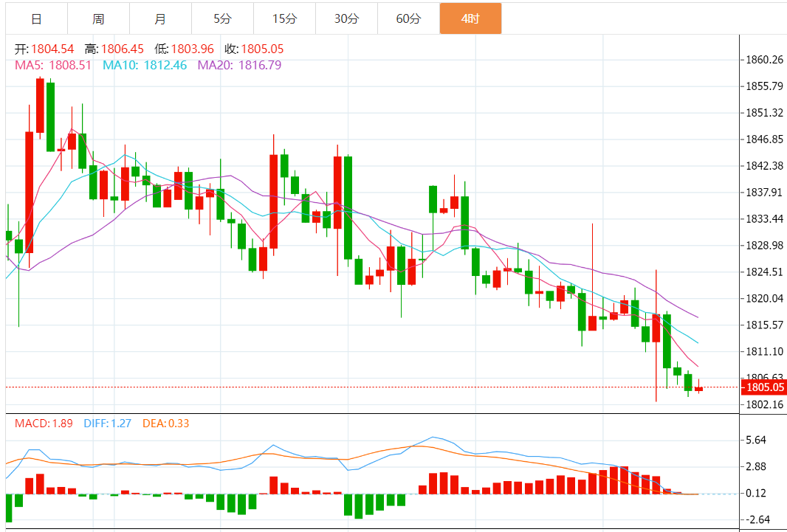Click the 5.64 MACD axis label
Screen dimensions: 787x532
click(x=756, y=441)
